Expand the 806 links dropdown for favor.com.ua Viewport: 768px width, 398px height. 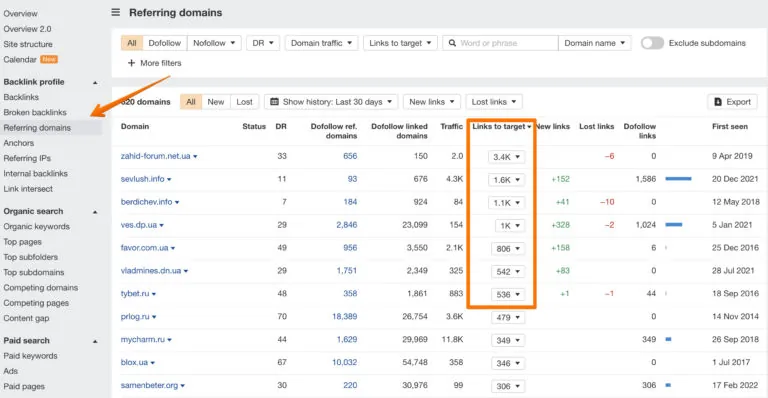[x=508, y=249]
